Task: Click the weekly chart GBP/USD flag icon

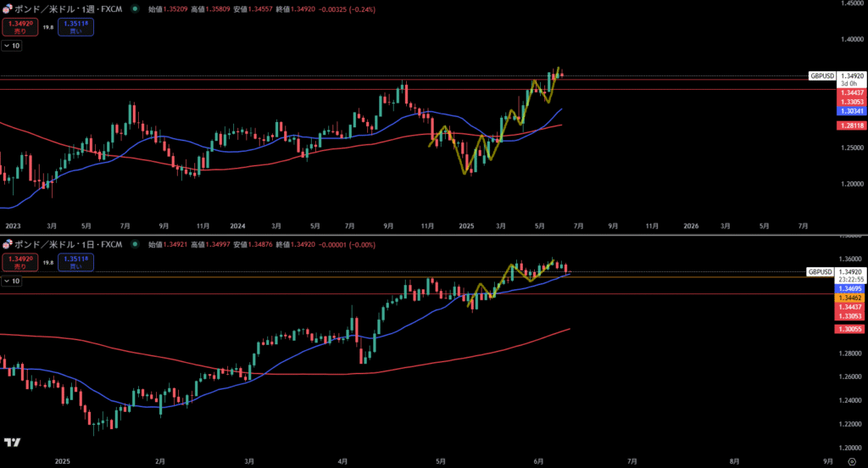Action: coord(7,9)
